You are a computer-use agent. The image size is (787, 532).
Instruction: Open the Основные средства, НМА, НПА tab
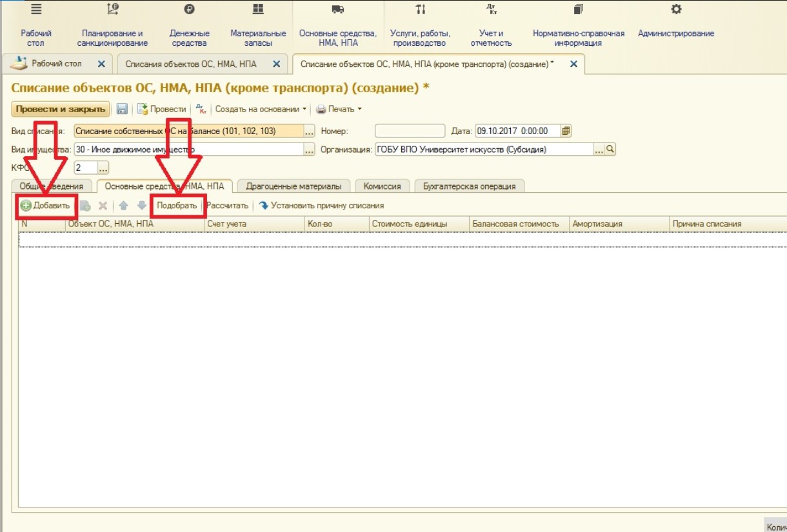164,186
